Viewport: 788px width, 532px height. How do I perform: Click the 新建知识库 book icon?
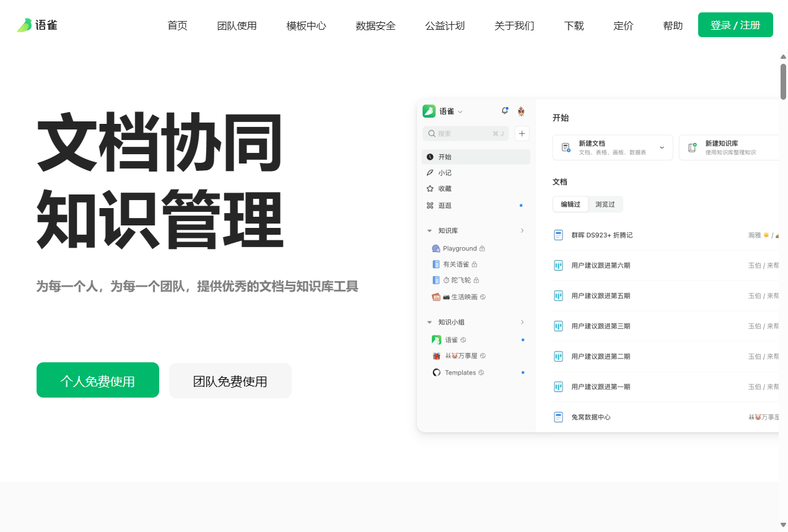pyautogui.click(x=692, y=147)
